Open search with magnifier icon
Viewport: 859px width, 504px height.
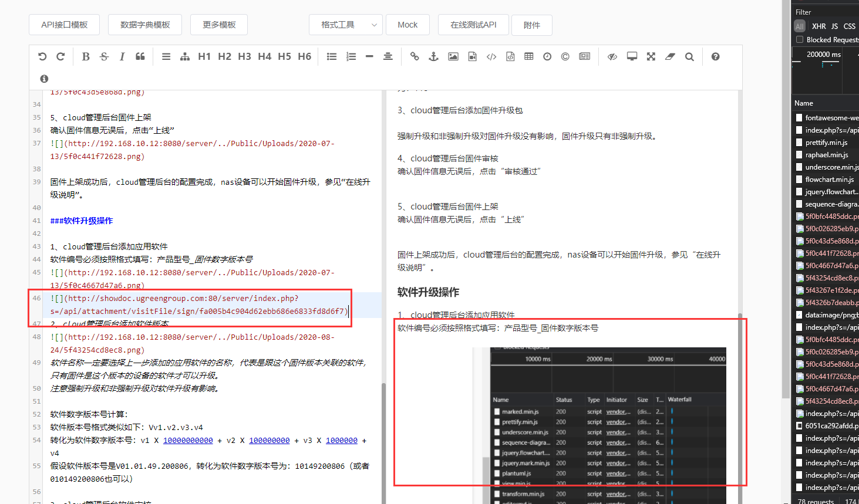tap(689, 57)
